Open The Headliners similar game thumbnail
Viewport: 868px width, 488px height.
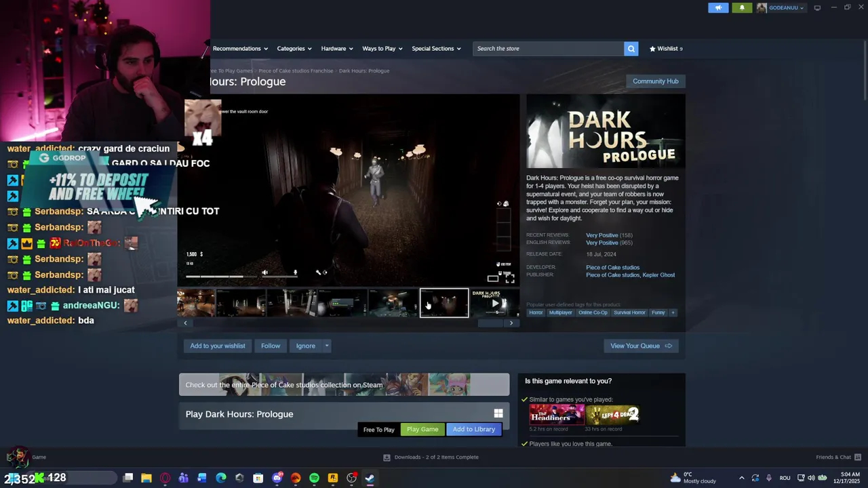[x=556, y=414]
